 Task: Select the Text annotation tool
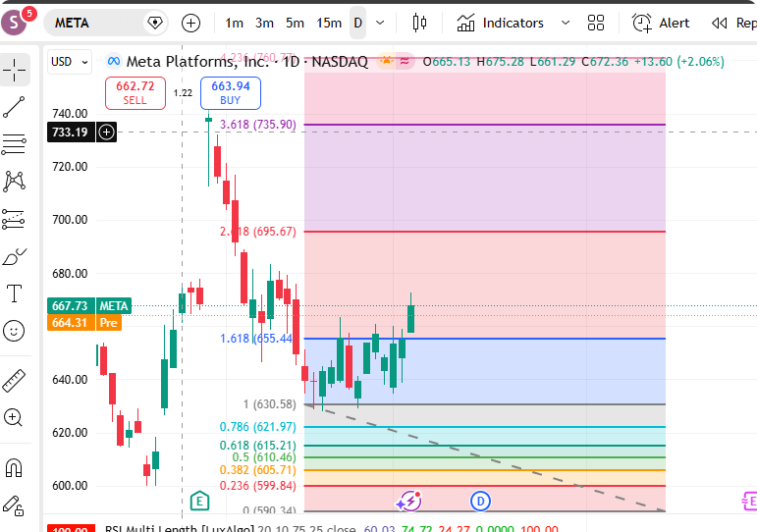(x=14, y=293)
